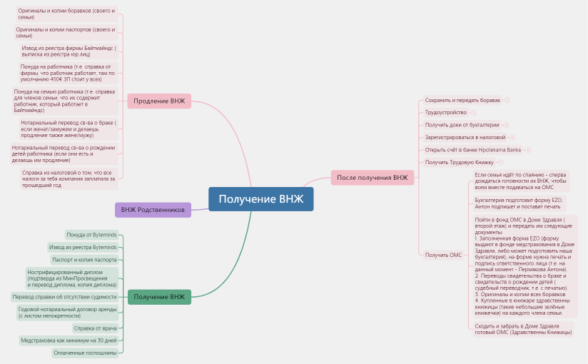The image size is (588, 364).
Task: Select the green 'Получение ВНЖ' branch topic
Action: 159,297
